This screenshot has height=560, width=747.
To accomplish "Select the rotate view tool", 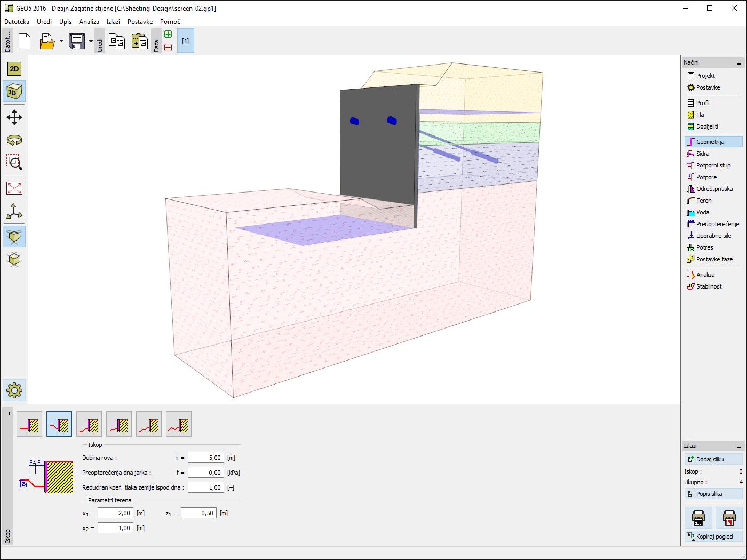I will [14, 140].
